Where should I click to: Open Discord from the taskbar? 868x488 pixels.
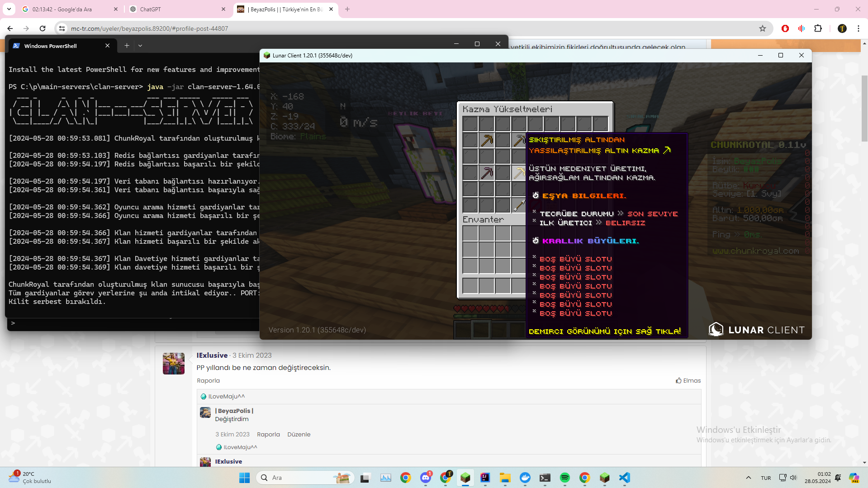pos(426,478)
